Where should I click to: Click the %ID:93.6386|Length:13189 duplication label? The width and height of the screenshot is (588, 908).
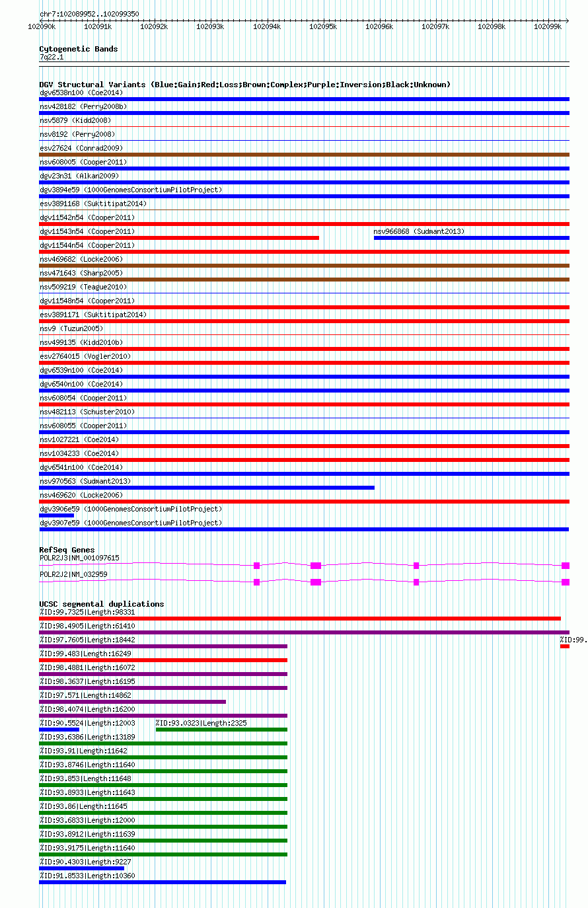pos(87,737)
